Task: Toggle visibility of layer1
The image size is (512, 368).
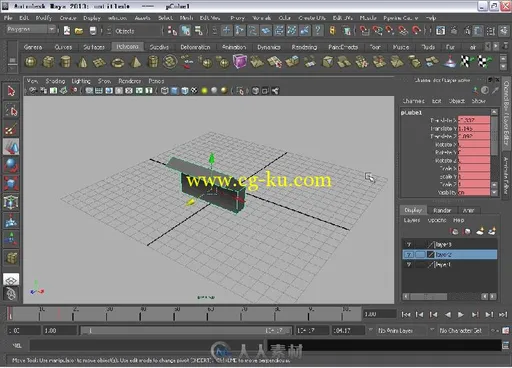Action: click(409, 265)
